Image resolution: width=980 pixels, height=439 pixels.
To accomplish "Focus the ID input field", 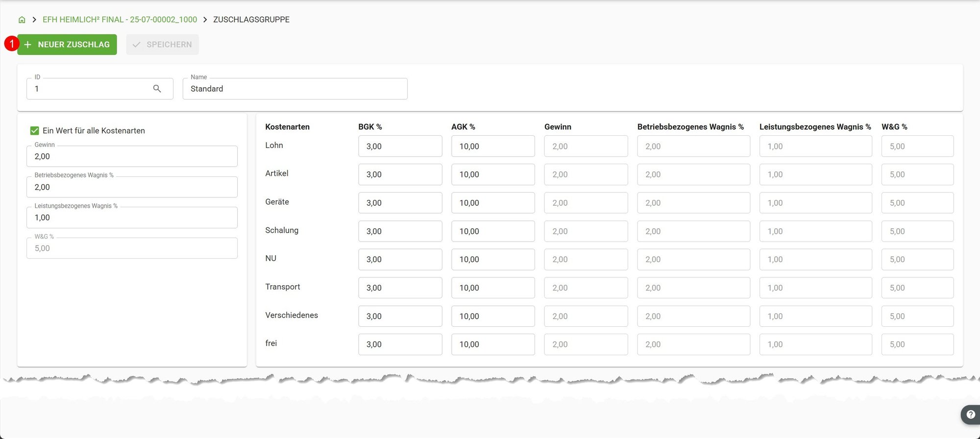I will (x=91, y=89).
